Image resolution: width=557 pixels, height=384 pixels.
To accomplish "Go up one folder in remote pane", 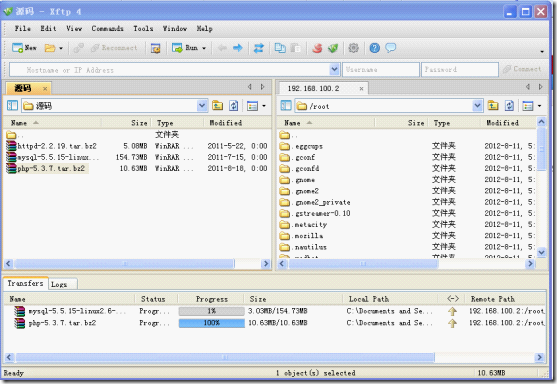I will [x=493, y=106].
